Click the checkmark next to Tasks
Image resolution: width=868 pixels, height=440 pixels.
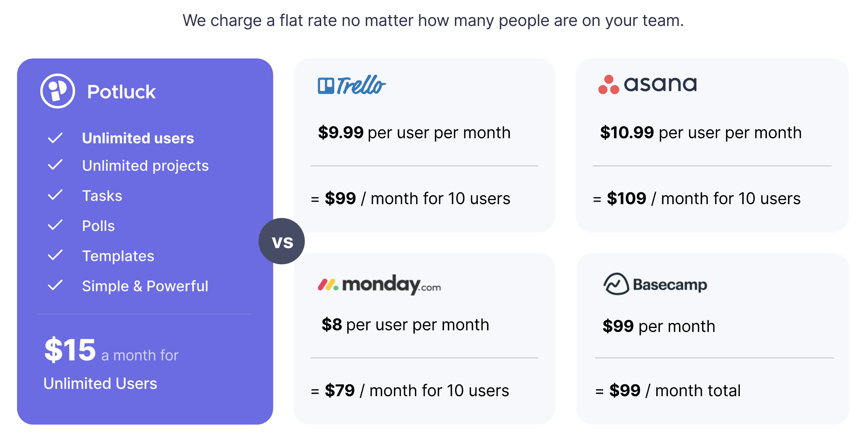click(x=55, y=195)
